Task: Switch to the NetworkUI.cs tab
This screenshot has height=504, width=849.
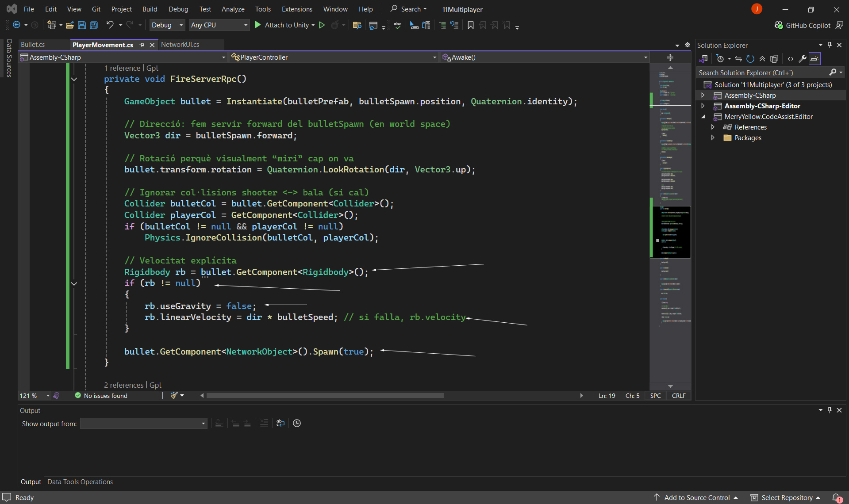Action: 180,45
